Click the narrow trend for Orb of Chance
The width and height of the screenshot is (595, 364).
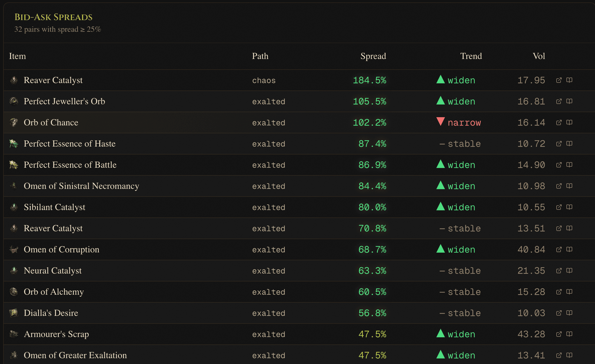pyautogui.click(x=459, y=122)
